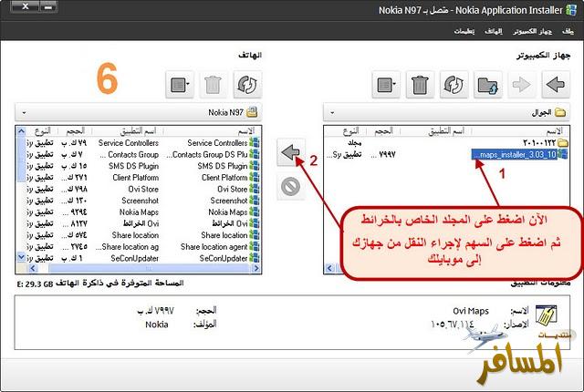
Task: Sort computer list by الحجم column
Action: pos(383,131)
